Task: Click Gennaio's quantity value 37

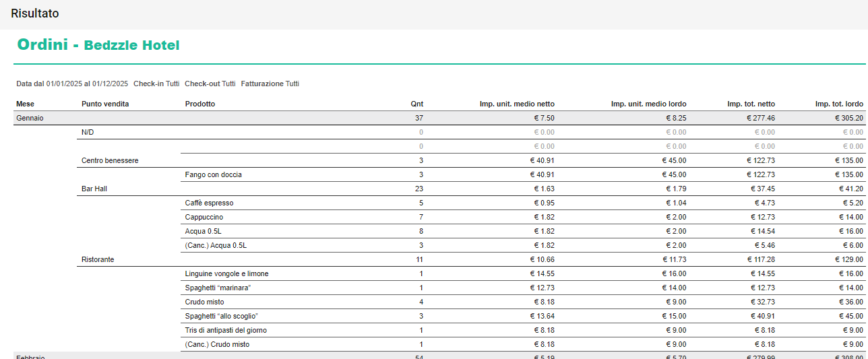Action: click(419, 118)
